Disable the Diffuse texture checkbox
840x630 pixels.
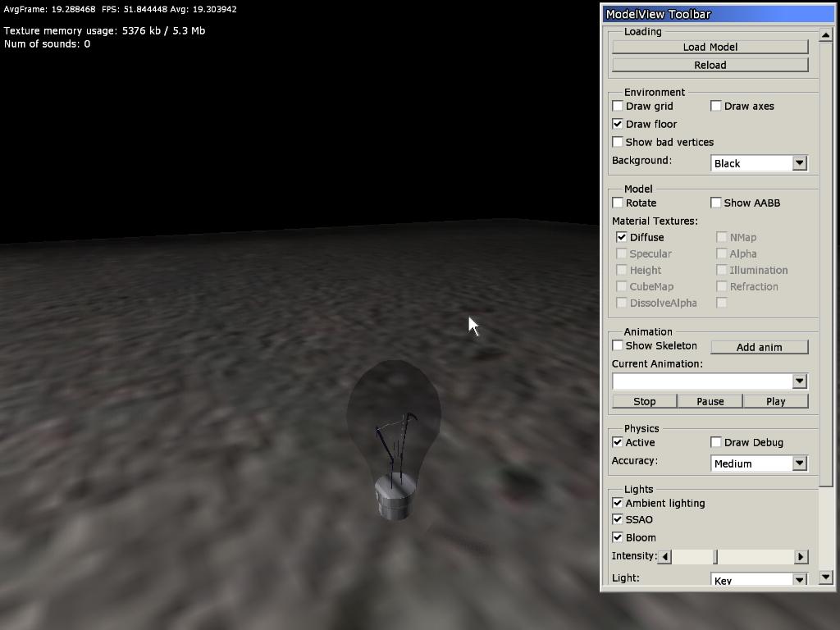622,237
